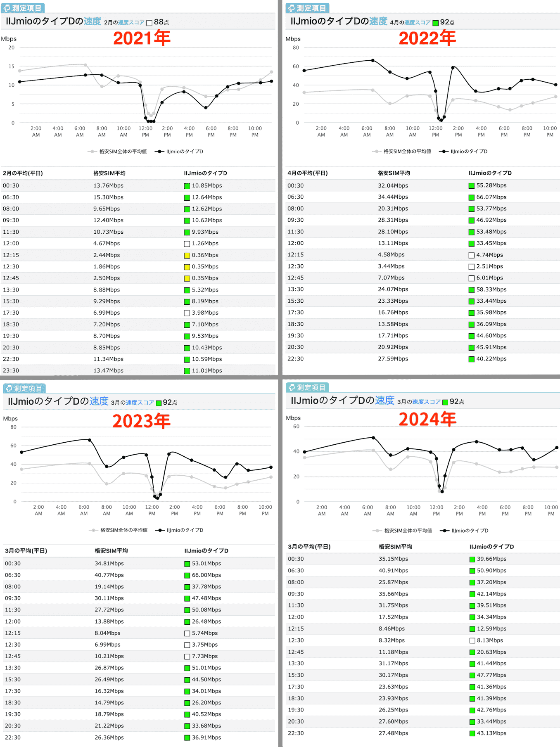This screenshot has width=560, height=747.
Task: Click the 2月の平均(平日) column header
Action: (x=23, y=173)
